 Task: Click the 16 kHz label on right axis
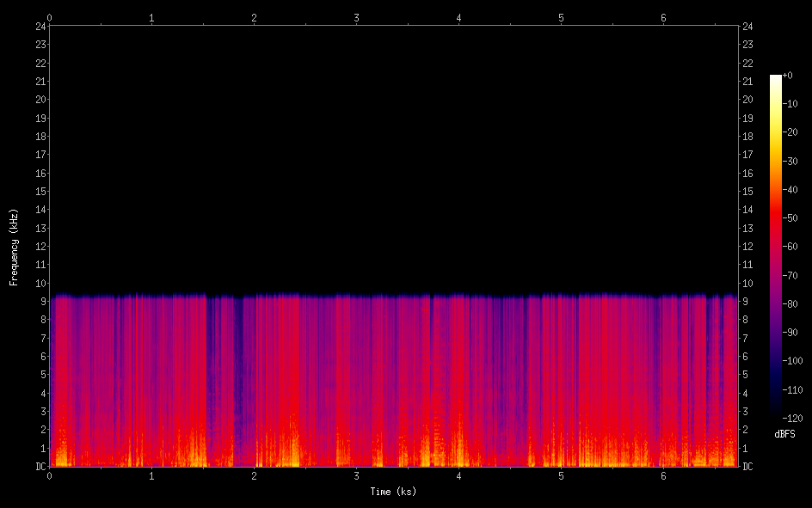click(747, 173)
